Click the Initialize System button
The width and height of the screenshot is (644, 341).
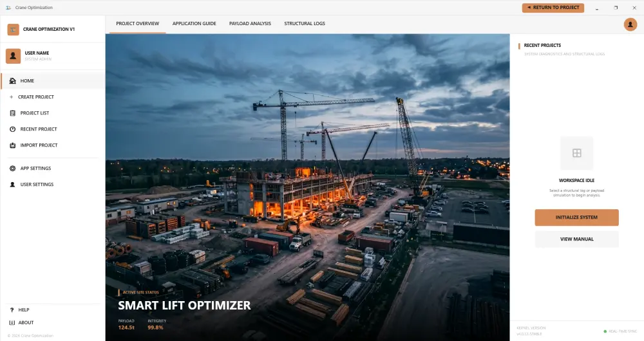[576, 217]
